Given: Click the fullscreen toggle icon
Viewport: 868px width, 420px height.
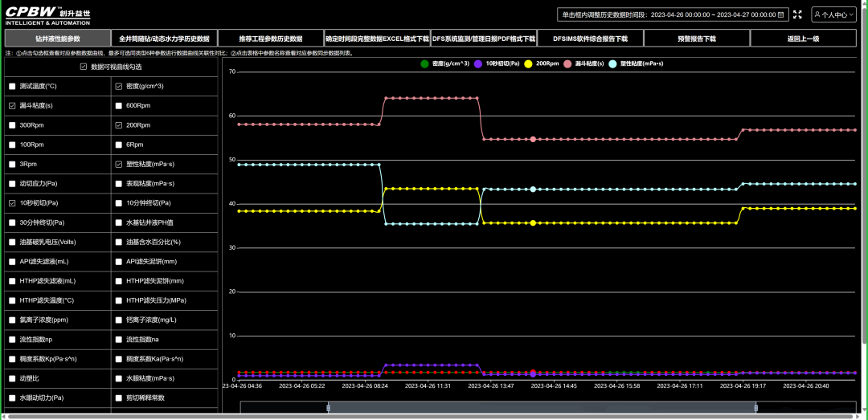Looking at the screenshot, I should 798,15.
